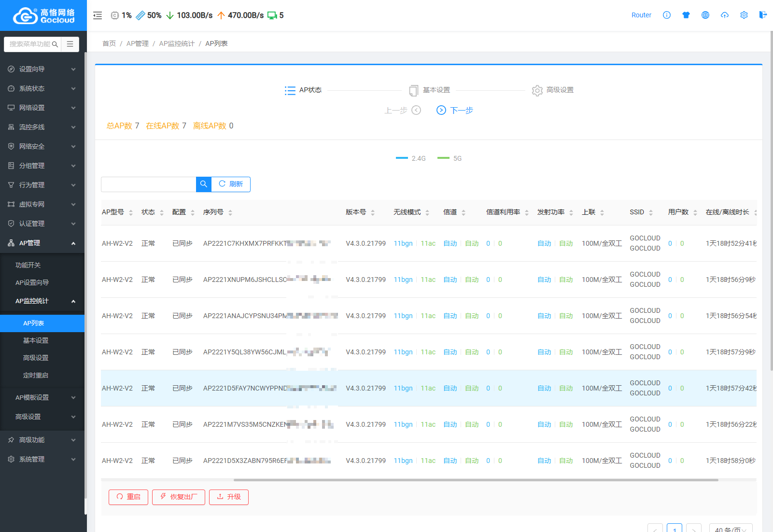Sort by 版本号 column

tap(373, 212)
